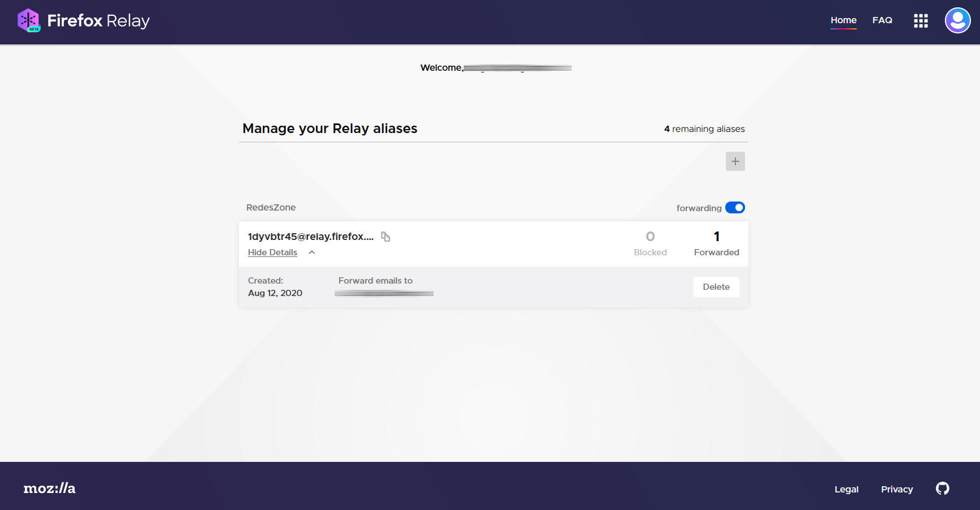The image size is (980, 510).
Task: Click the Firefox Relay title text
Action: click(x=99, y=21)
